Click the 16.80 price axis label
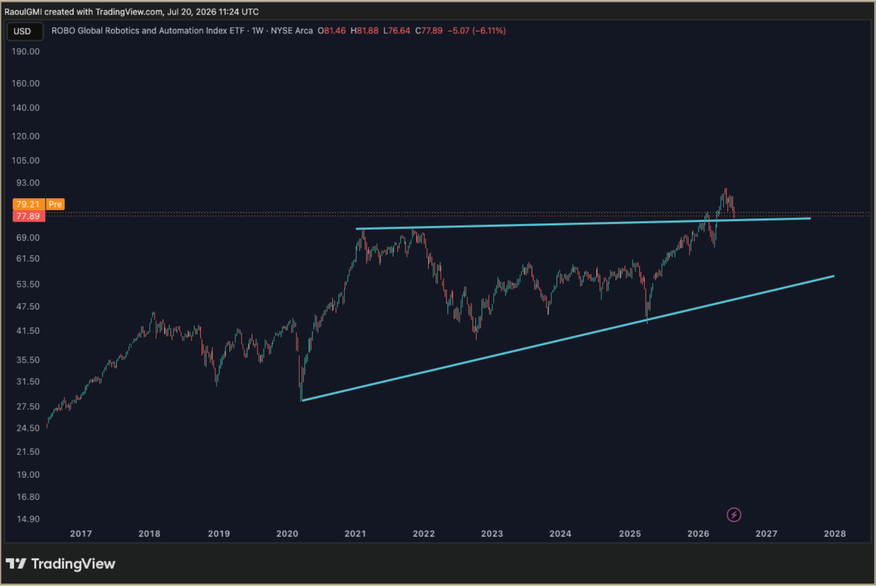 pyautogui.click(x=28, y=497)
